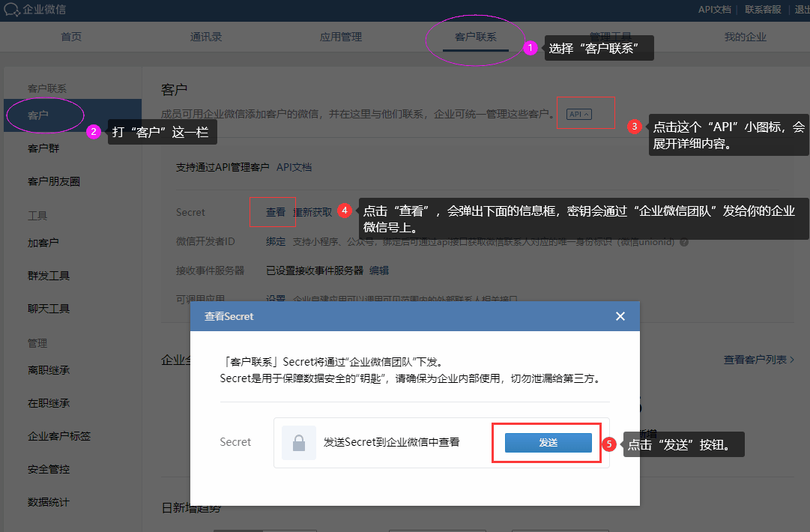
Task: Click 重新获取 for the Secret
Action: click(x=313, y=212)
